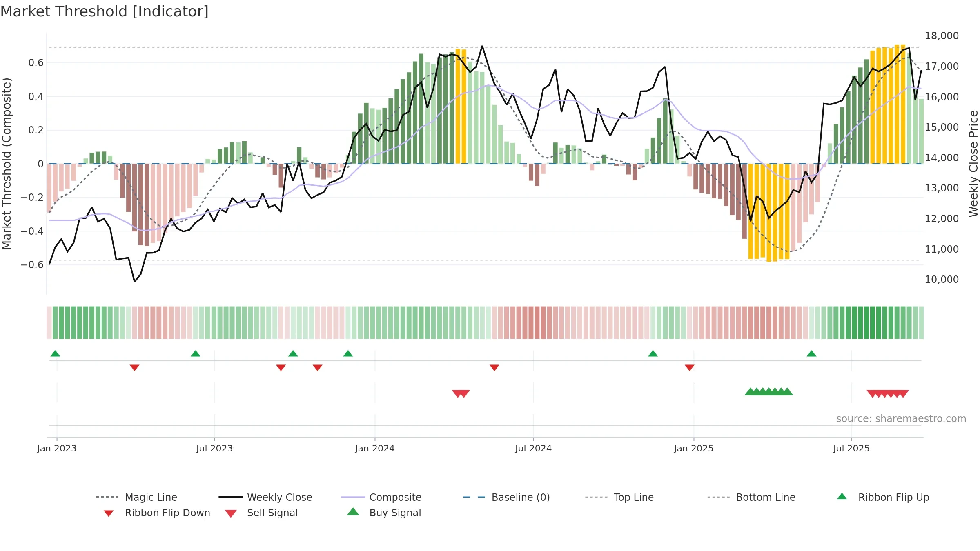Screen dimensions: 980x551
Task: Toggle Ribbon Flip Down legend entry
Action: (156, 513)
